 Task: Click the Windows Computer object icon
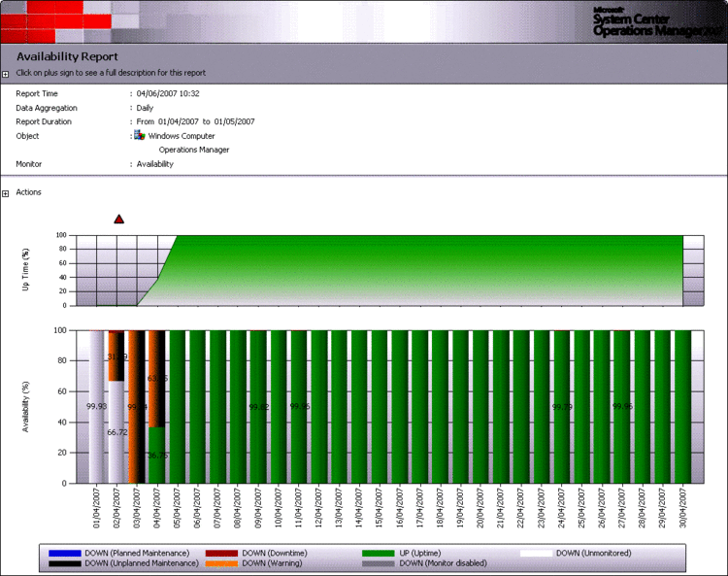coord(140,136)
